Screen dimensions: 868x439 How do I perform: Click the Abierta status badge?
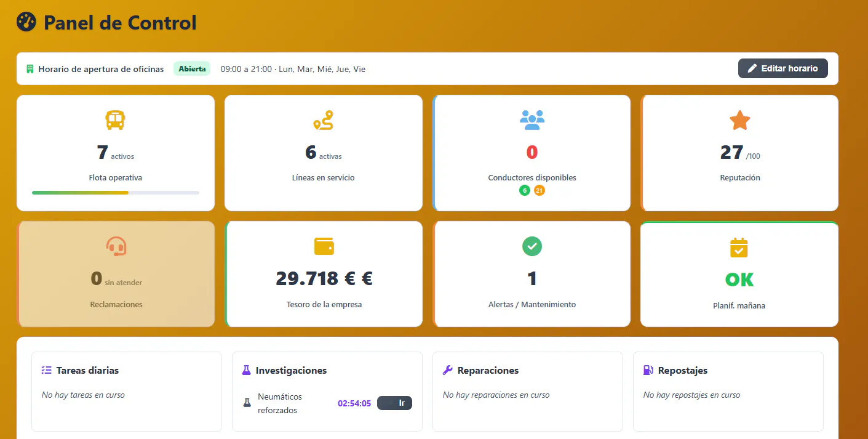(192, 69)
